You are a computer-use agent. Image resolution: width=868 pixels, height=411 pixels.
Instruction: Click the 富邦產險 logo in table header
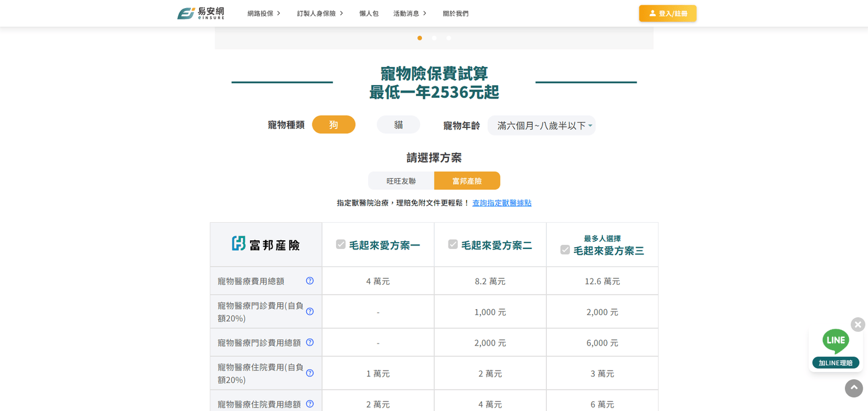pyautogui.click(x=266, y=244)
